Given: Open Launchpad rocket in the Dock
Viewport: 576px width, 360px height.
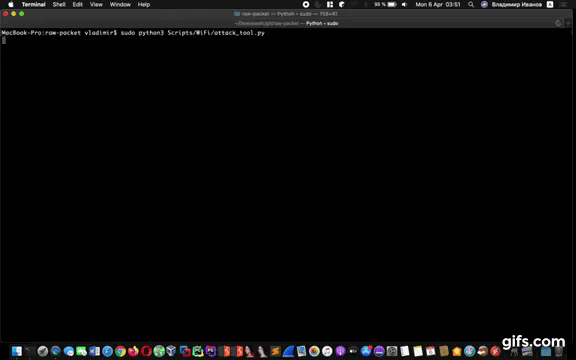Looking at the screenshot, I should pos(43,351).
